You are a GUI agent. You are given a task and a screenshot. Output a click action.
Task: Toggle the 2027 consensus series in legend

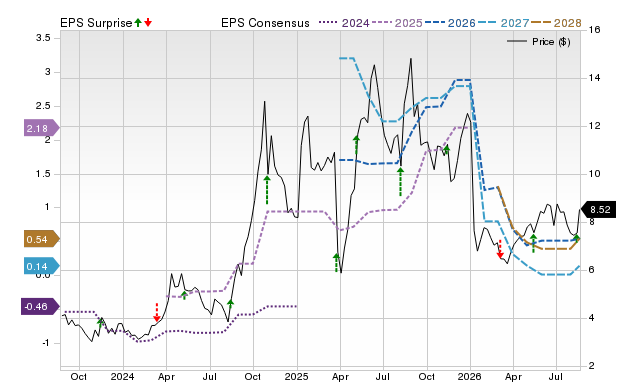click(503, 23)
